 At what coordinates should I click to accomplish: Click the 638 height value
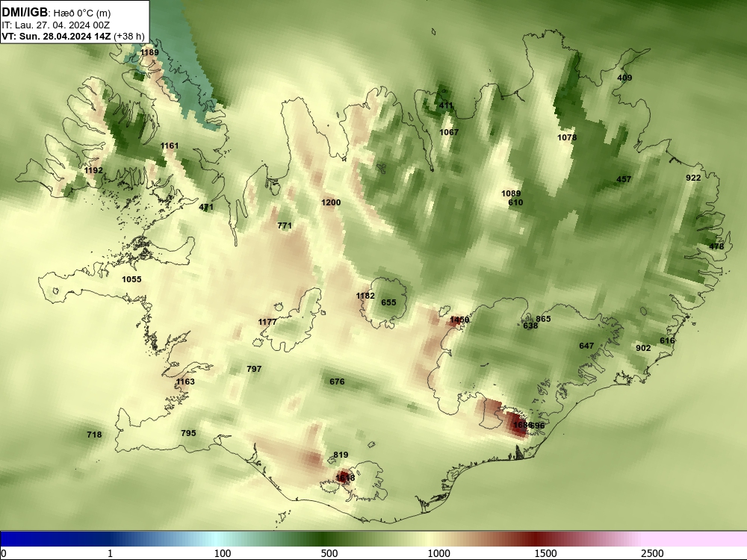click(x=530, y=326)
